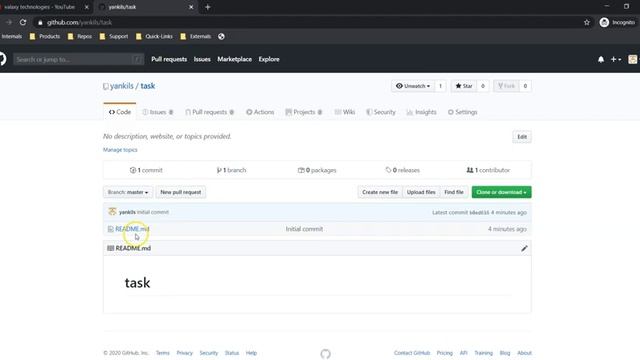Switch to the YouTube browser tab
The width and height of the screenshot is (640, 360).
pos(41,7)
